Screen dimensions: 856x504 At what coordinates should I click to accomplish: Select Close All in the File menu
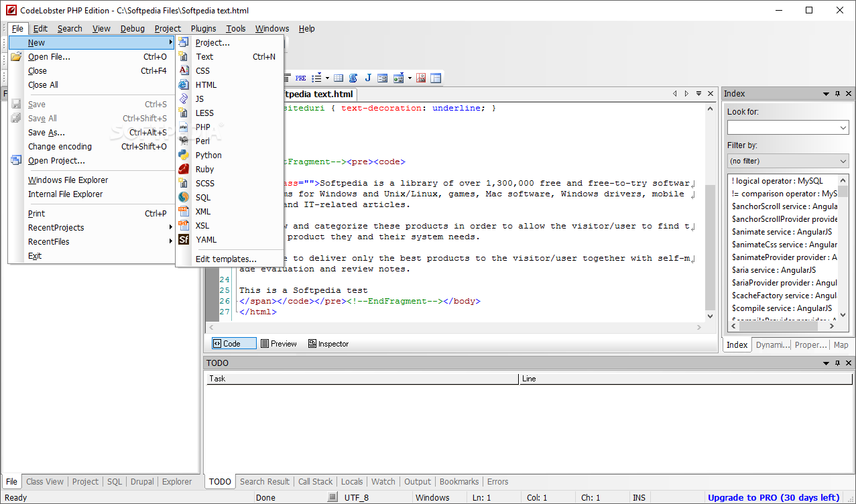[91, 84]
